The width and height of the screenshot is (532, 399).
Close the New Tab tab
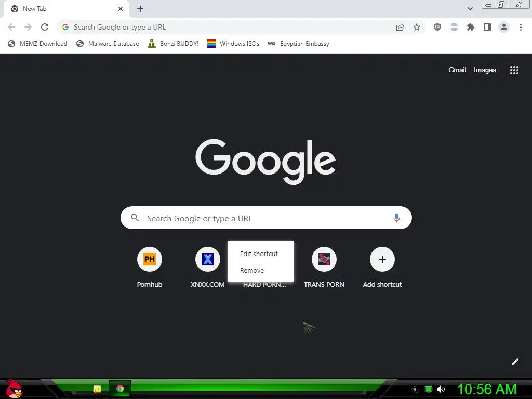click(121, 9)
